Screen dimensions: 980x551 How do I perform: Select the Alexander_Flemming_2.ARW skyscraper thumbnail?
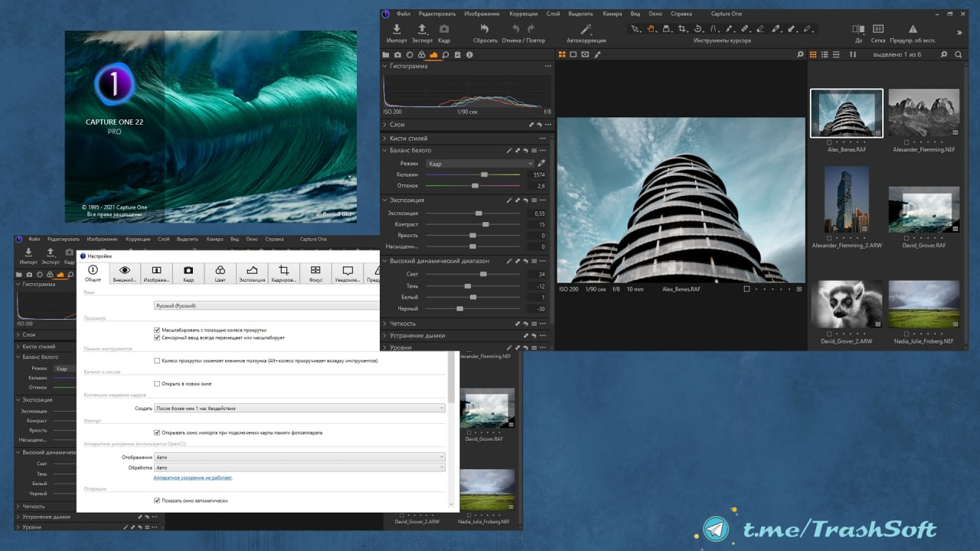846,201
